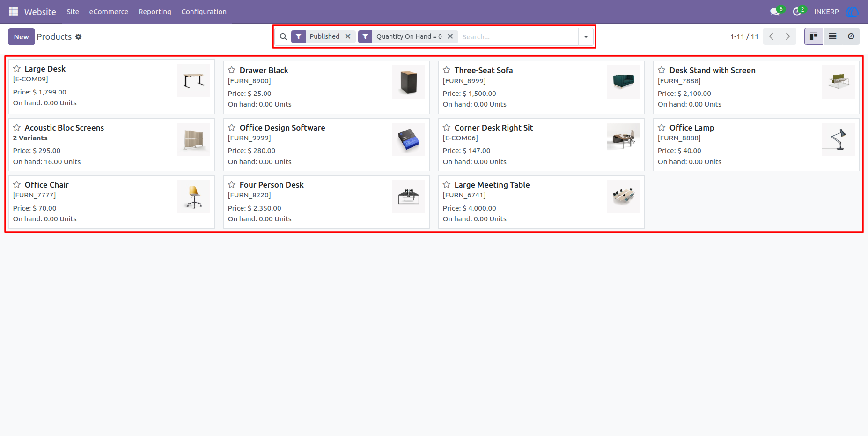Create a New product
868x436 pixels.
click(22, 36)
